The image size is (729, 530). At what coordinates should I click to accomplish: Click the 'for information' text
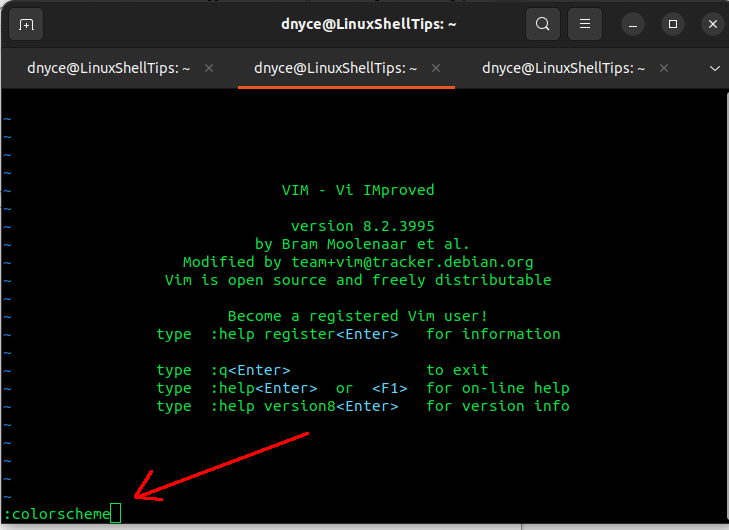point(493,334)
